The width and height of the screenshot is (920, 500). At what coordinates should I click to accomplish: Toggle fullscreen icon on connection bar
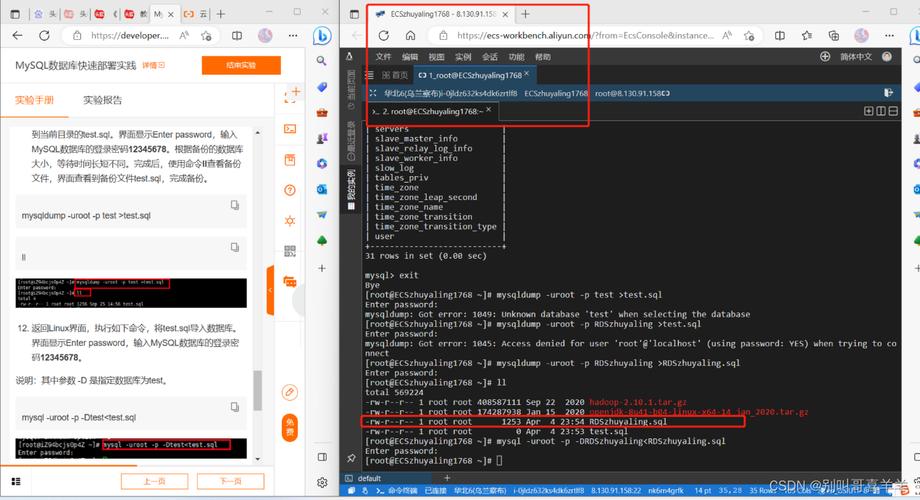point(373,93)
